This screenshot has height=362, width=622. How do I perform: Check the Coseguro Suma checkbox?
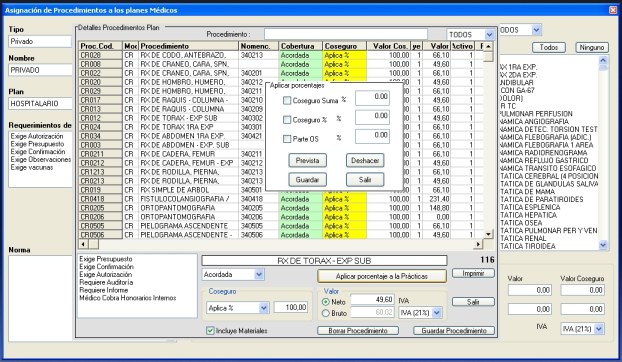coord(287,101)
